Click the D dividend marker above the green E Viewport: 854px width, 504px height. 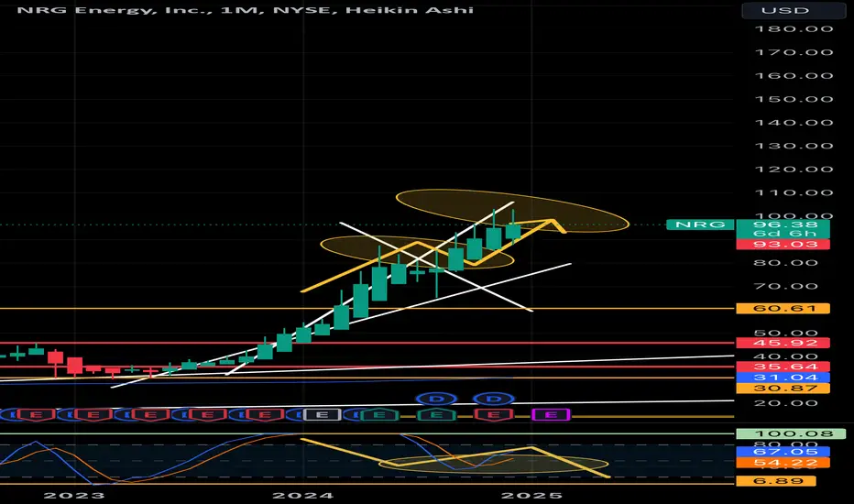[x=436, y=399]
